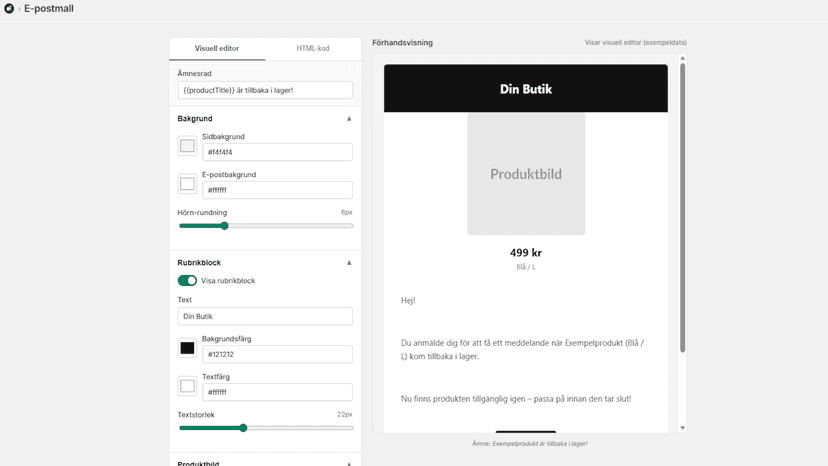This screenshot has width=828, height=466.
Task: Open the E-postbakgrund color swatch
Action: 187,184
